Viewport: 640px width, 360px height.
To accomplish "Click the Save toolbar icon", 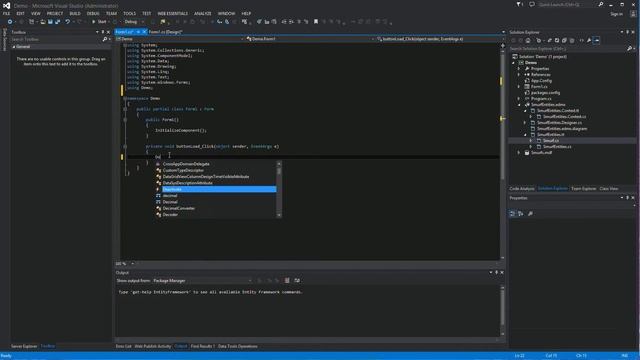I will 50,22.
